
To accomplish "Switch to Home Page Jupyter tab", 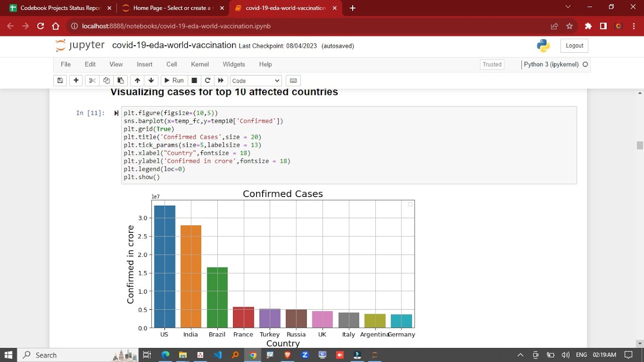I will 172,8.
